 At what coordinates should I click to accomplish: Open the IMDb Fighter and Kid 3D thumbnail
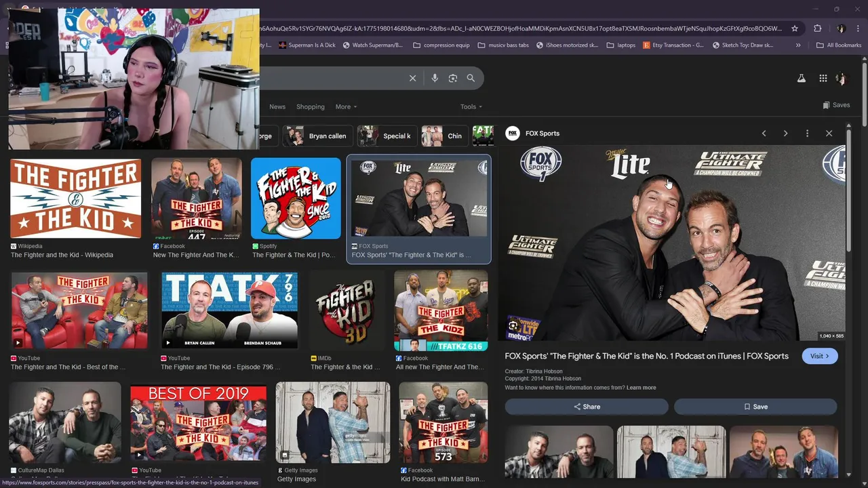(x=345, y=310)
